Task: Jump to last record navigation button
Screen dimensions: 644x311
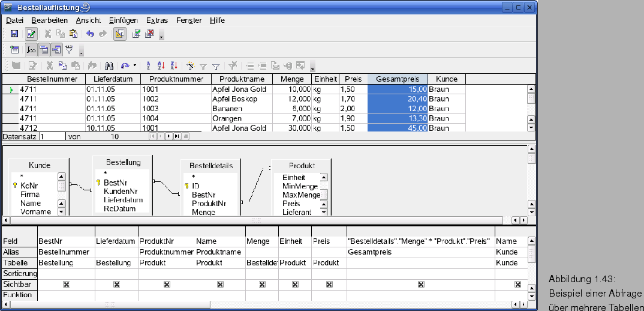Action: click(x=177, y=136)
